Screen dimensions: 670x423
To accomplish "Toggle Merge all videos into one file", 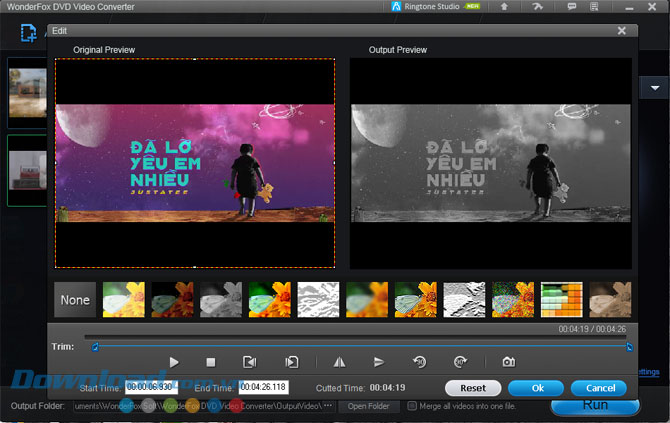I will click(411, 406).
